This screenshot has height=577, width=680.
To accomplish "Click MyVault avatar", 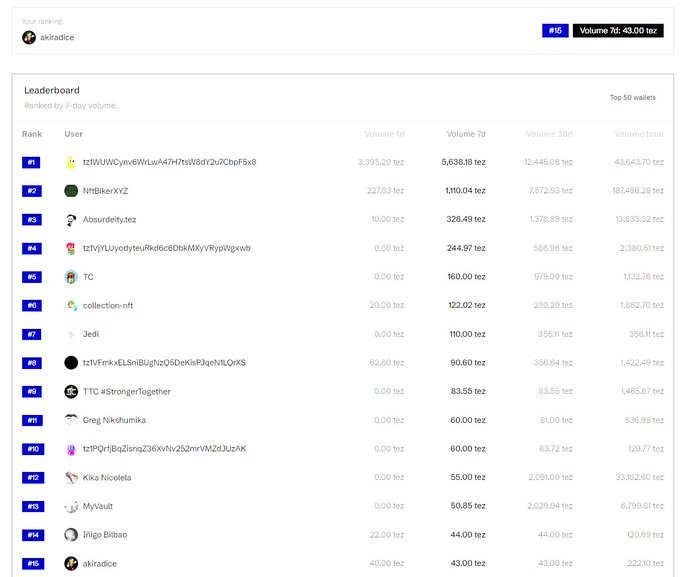I will point(71,506).
